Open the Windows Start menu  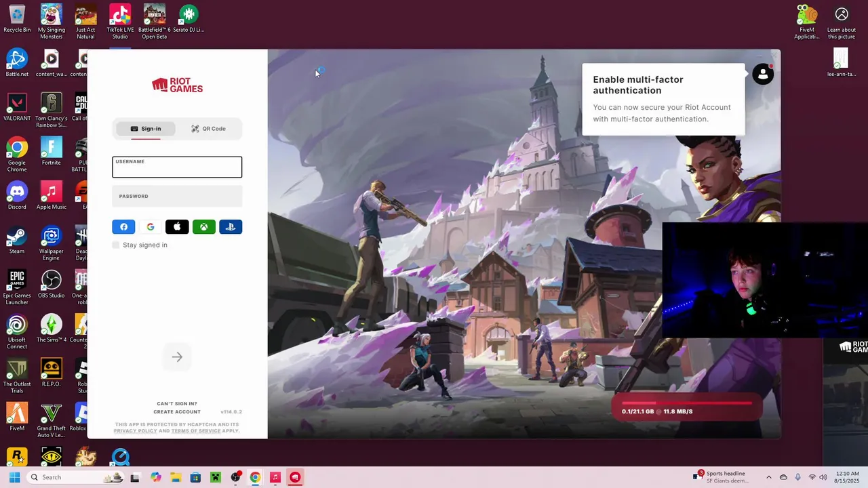(14, 477)
